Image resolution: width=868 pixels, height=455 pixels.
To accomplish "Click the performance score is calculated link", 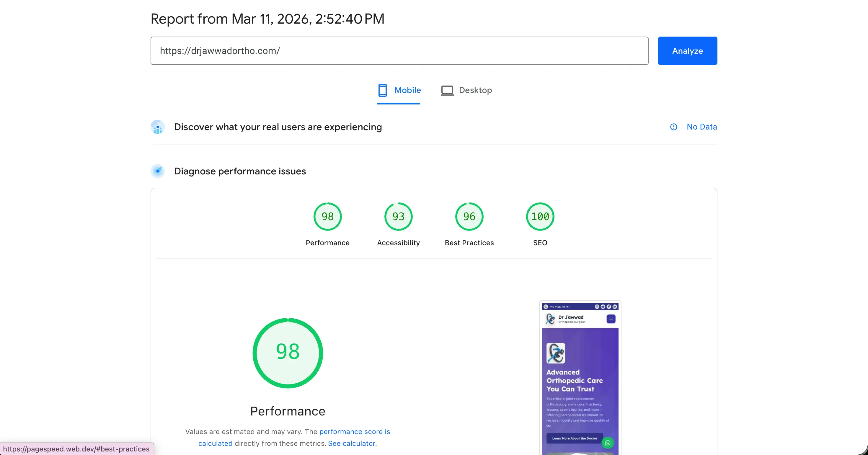I will [x=355, y=431].
